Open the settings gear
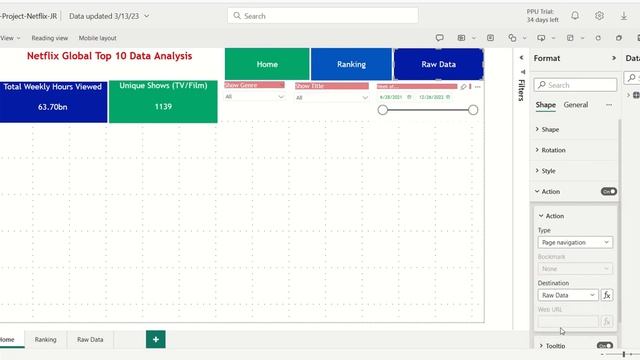This screenshot has height=360, width=640. click(x=599, y=16)
